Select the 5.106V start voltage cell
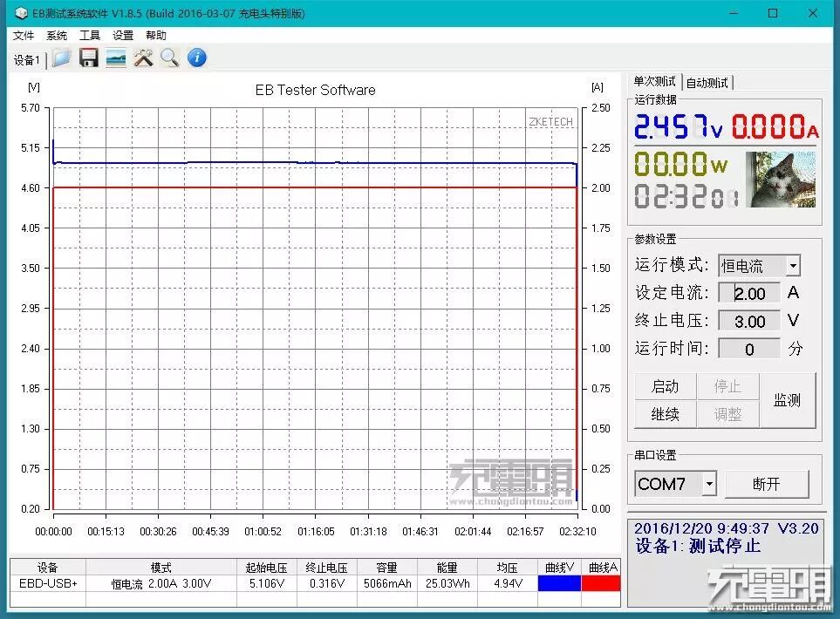This screenshot has width=840, height=619. tap(267, 583)
